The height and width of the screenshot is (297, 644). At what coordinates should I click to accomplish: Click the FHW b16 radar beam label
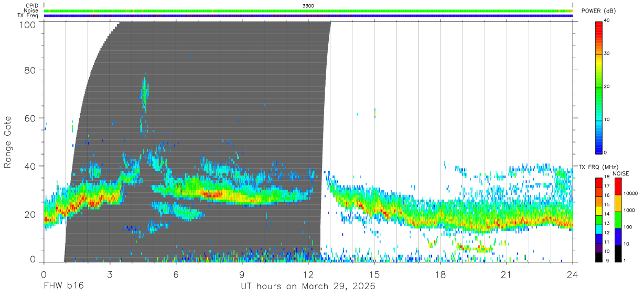(64, 286)
